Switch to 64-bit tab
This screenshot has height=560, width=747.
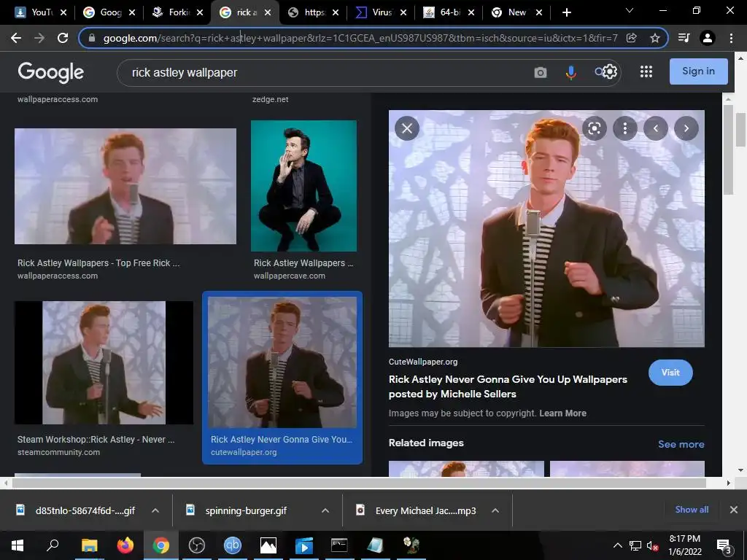coord(449,12)
